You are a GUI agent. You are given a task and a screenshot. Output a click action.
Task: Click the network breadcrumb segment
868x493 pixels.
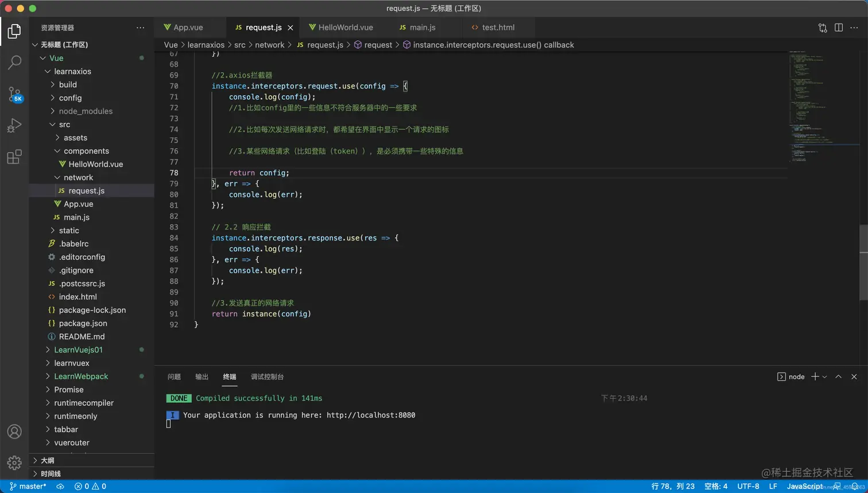pos(269,45)
